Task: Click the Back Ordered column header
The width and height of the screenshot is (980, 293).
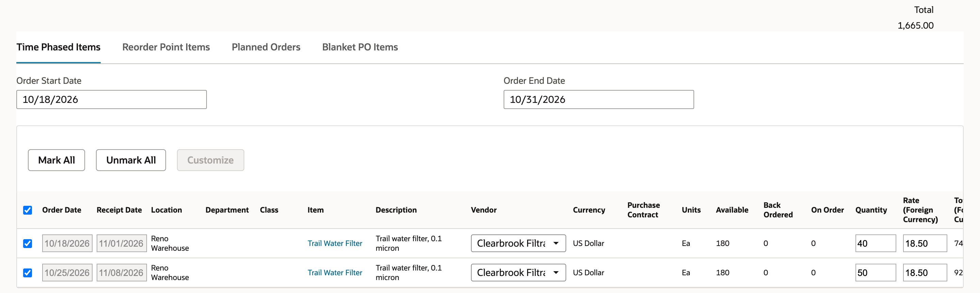Action: click(778, 210)
